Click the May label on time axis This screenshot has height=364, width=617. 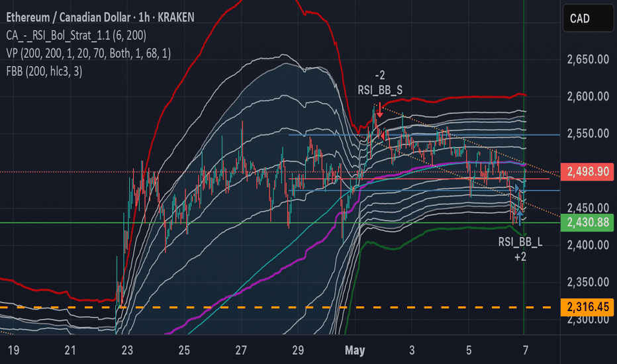[355, 350]
